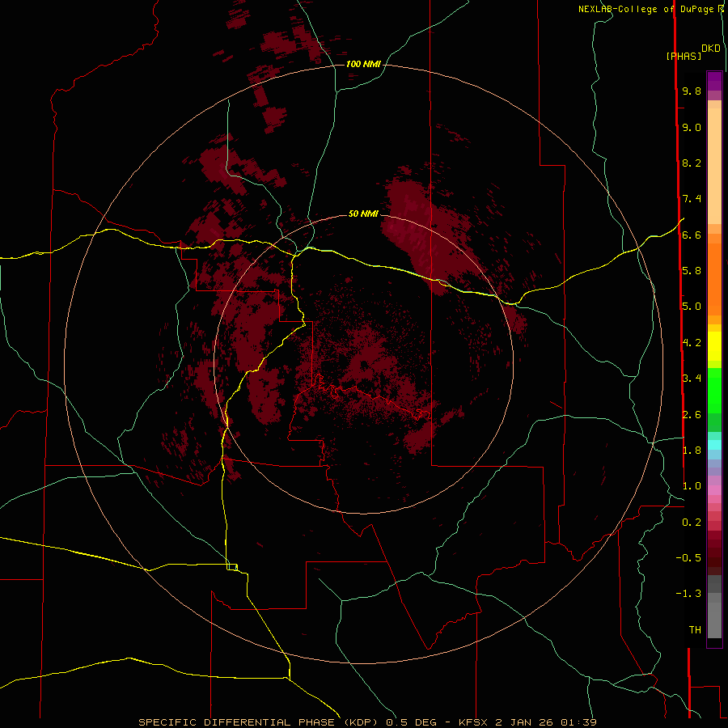Click the 100 NMI range ring label

click(363, 64)
